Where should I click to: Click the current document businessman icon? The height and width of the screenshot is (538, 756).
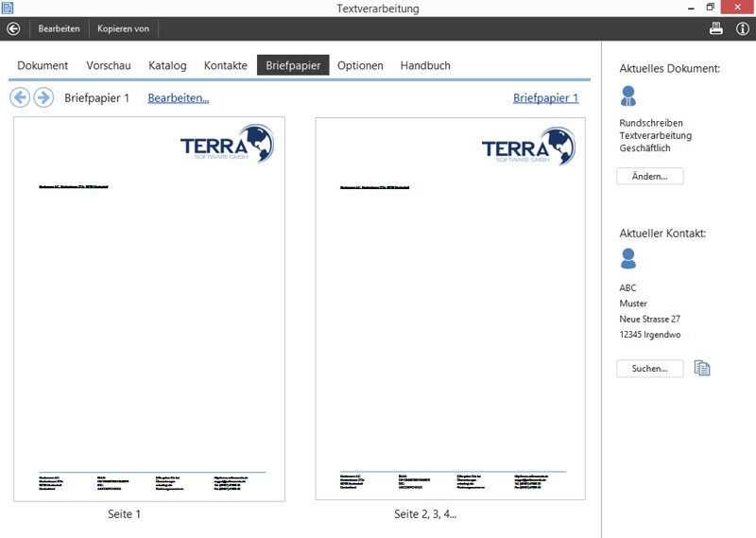[x=628, y=96]
